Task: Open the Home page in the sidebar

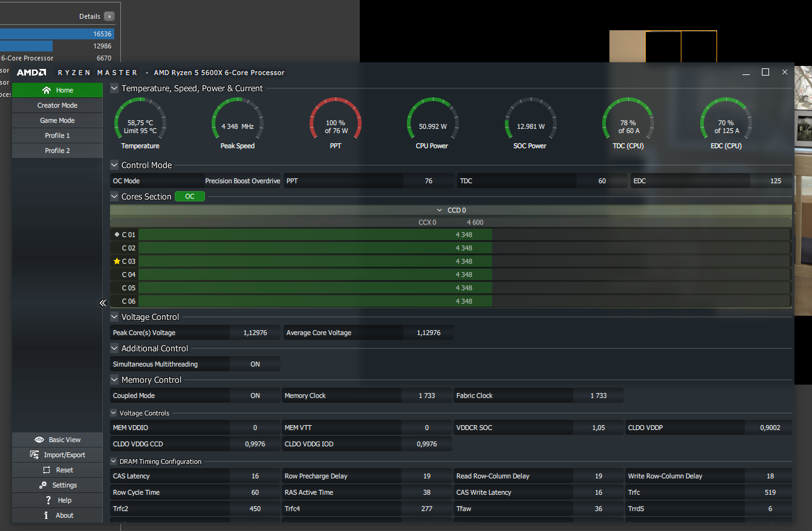Action: tap(57, 90)
